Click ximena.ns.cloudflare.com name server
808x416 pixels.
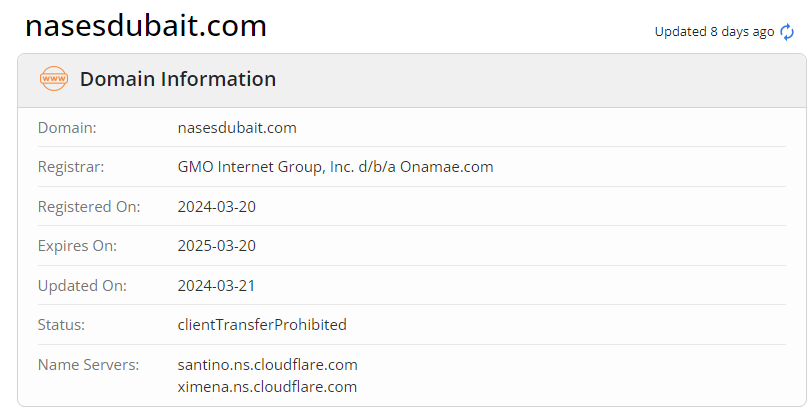267,387
